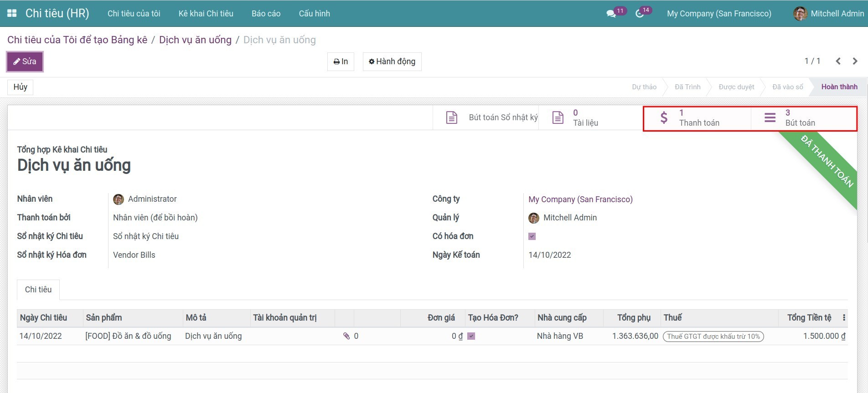The width and height of the screenshot is (868, 393).
Task: Select the Chi tiêu tab
Action: pos(38,290)
